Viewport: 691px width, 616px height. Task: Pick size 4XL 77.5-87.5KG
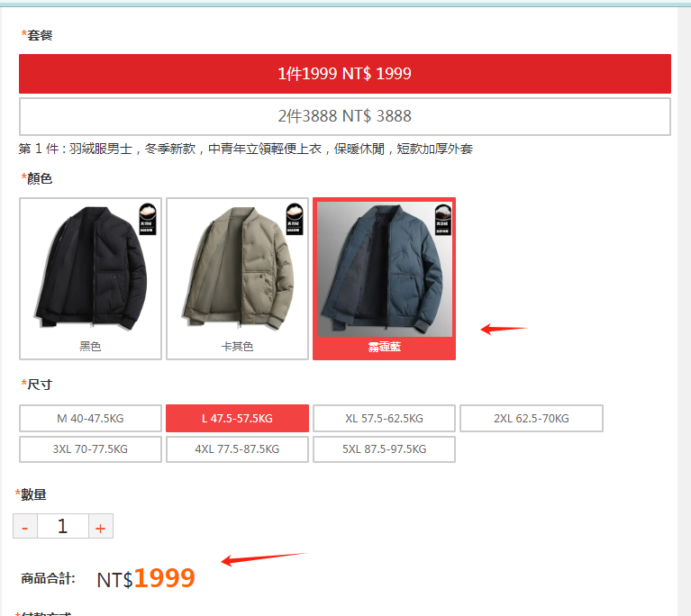pos(237,449)
